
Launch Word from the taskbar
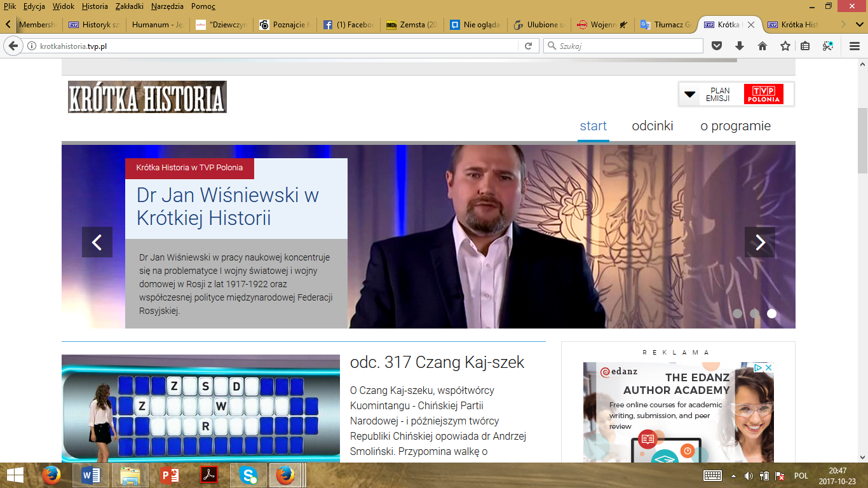click(91, 475)
